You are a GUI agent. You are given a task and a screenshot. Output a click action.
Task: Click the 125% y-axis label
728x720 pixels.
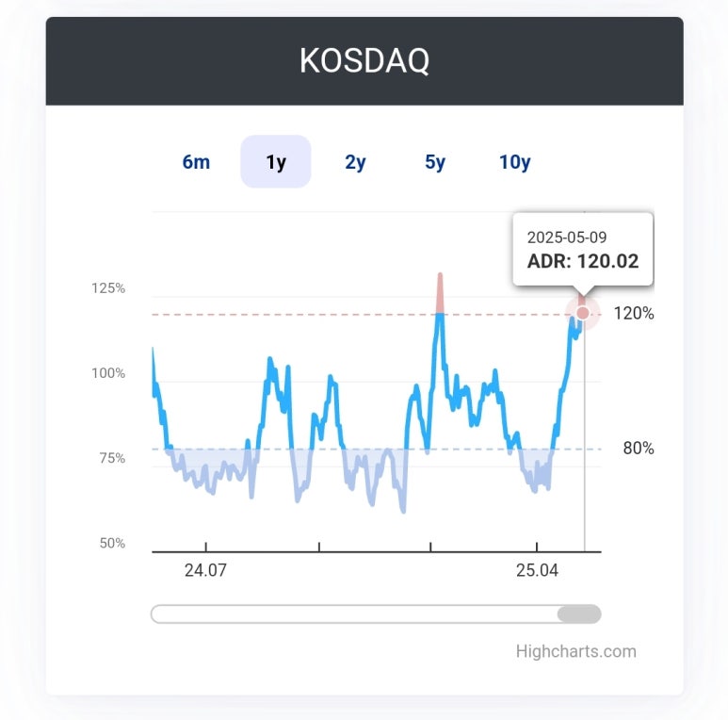coord(108,288)
